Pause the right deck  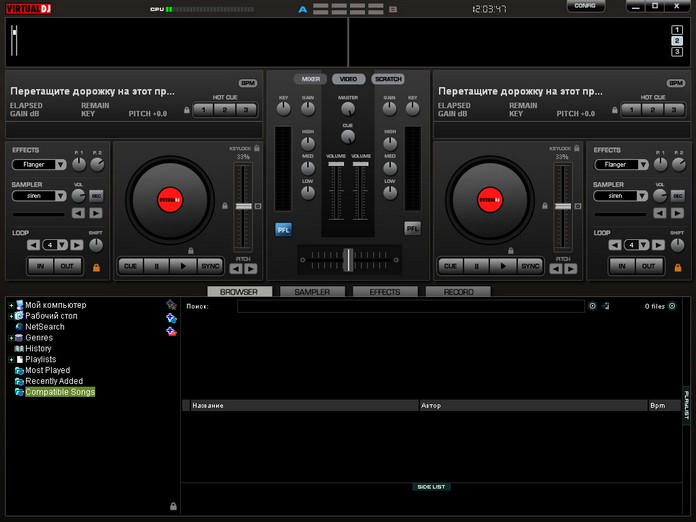(476, 266)
